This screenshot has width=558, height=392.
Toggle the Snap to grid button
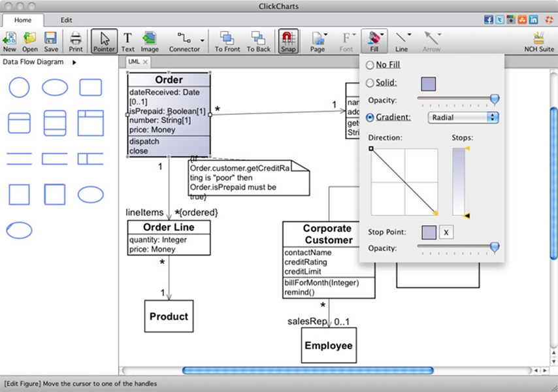(288, 42)
